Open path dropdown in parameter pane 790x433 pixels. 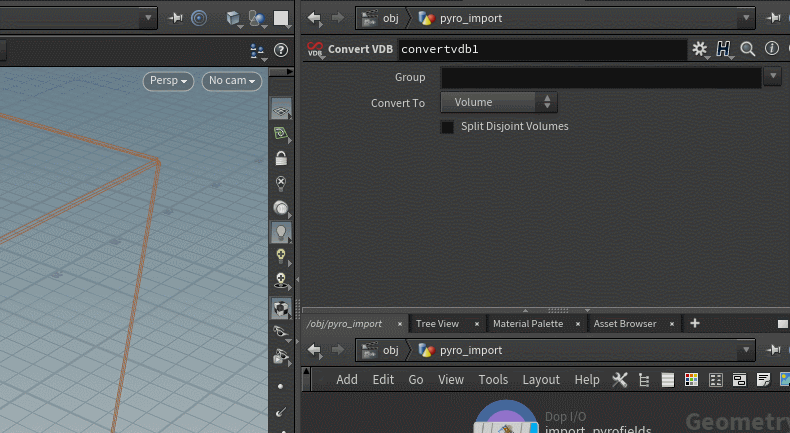coord(746,18)
